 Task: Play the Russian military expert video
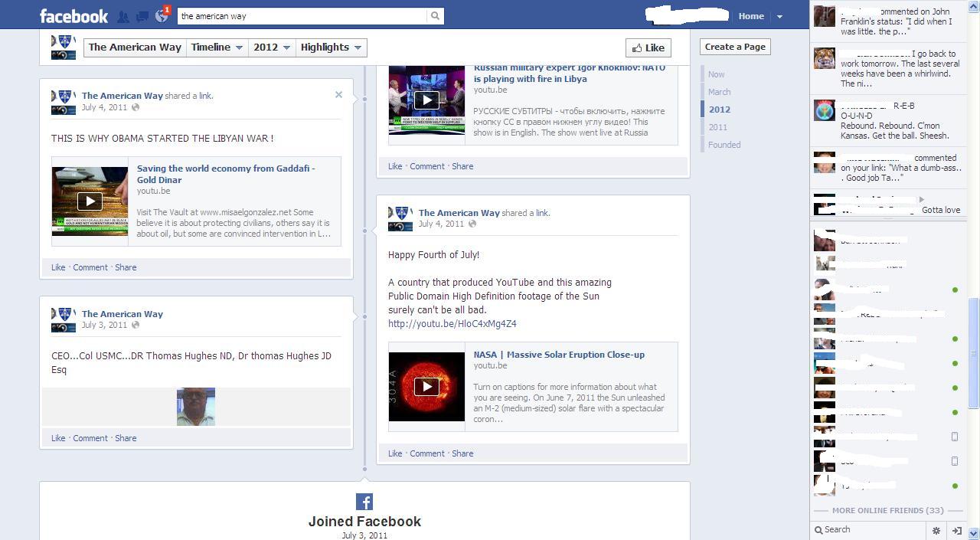coord(426,100)
